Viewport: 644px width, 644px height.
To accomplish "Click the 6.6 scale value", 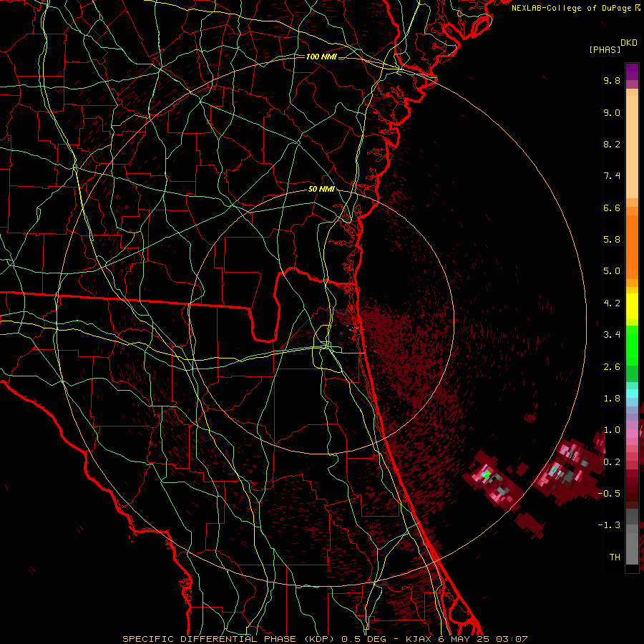I will [612, 208].
